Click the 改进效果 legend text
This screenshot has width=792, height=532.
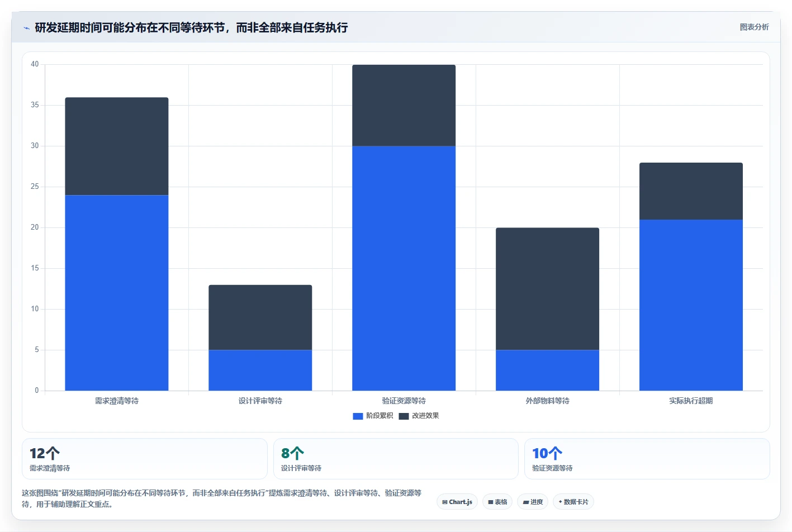(425, 416)
